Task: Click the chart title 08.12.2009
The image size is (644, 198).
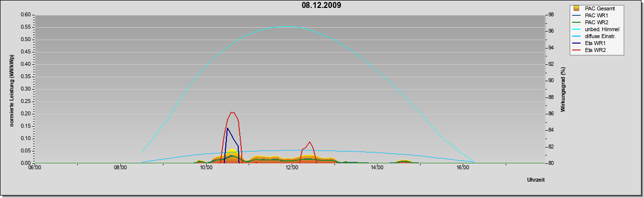Action: [x=321, y=5]
